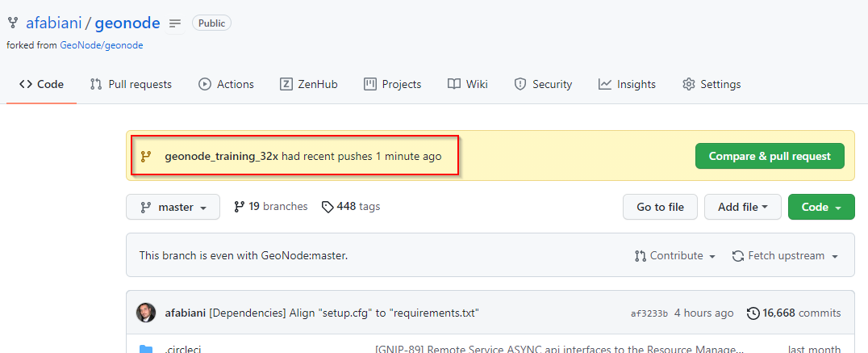868x353 pixels.
Task: Click the Code angle-brackets icon
Action: tap(26, 84)
